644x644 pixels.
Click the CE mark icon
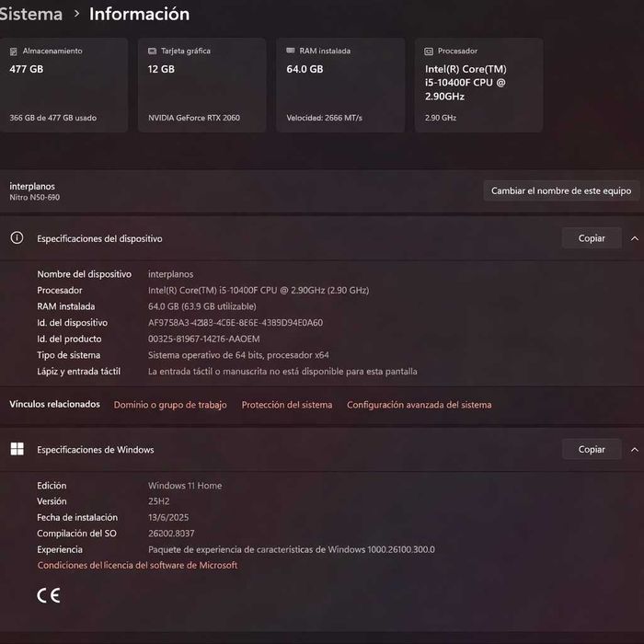49,595
